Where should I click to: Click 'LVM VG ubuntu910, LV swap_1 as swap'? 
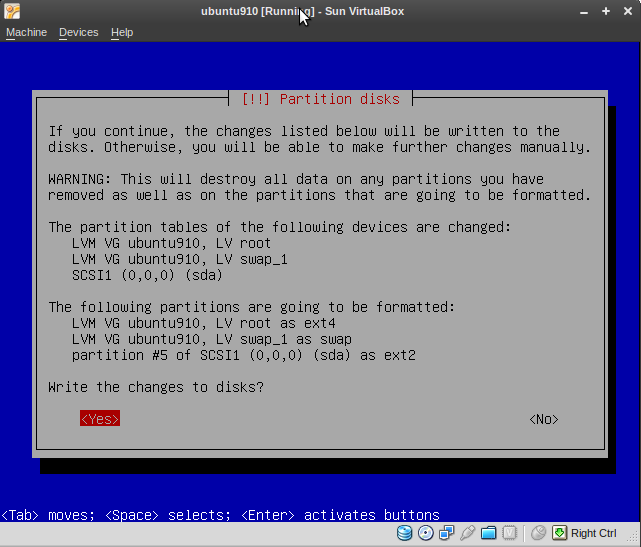click(x=212, y=339)
